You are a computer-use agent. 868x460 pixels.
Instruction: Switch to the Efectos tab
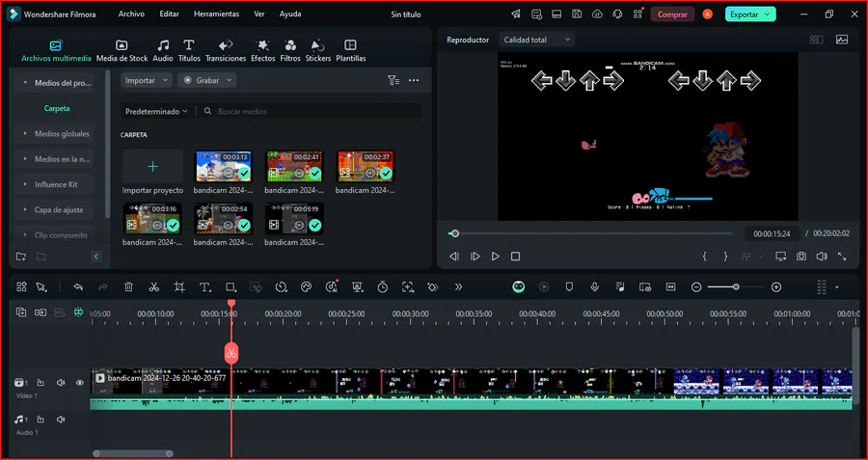[263, 50]
